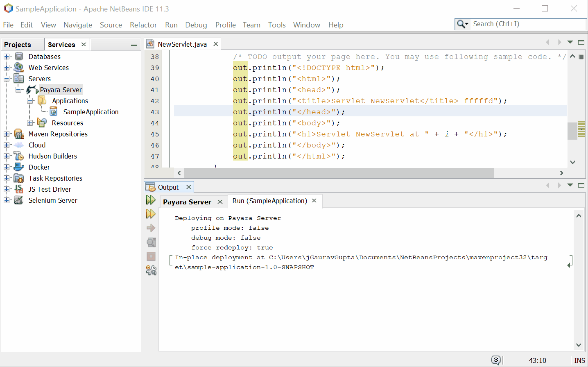The width and height of the screenshot is (588, 367).
Task: Open the editor document list dropdown arrow
Action: coord(570,42)
